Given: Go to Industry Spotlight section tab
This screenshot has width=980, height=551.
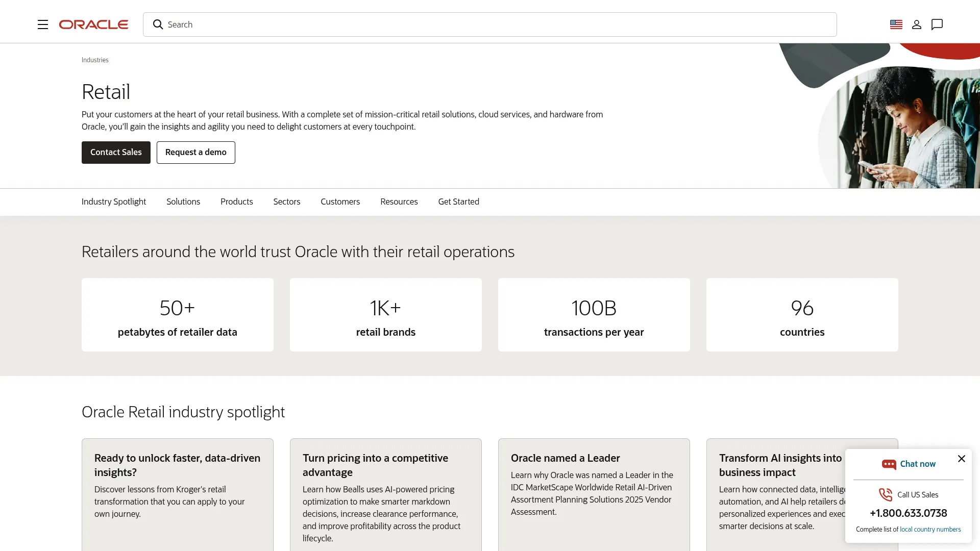Looking at the screenshot, I should pyautogui.click(x=114, y=202).
